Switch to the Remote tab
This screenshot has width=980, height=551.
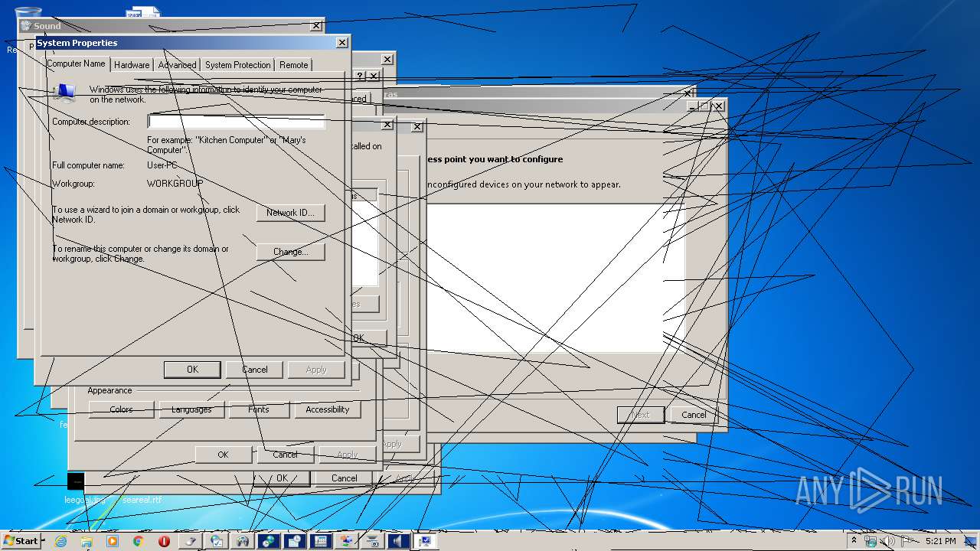(x=294, y=65)
